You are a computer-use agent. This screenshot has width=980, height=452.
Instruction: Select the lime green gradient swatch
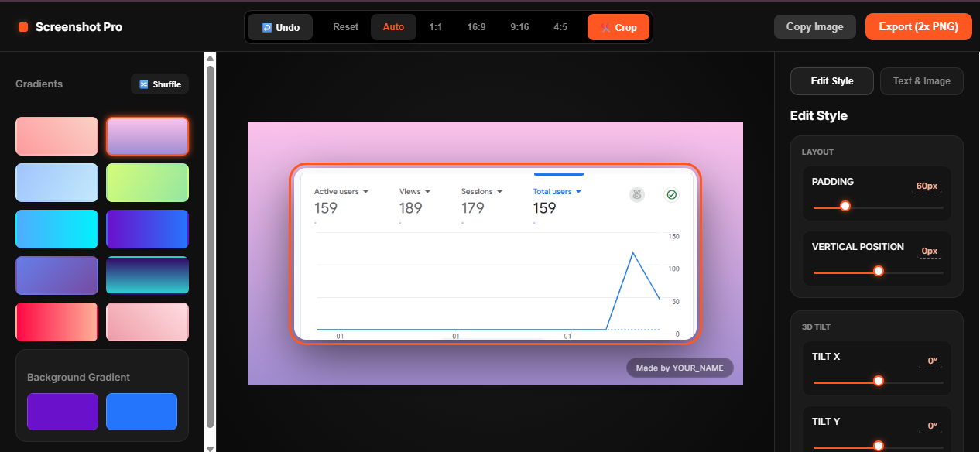point(147,183)
